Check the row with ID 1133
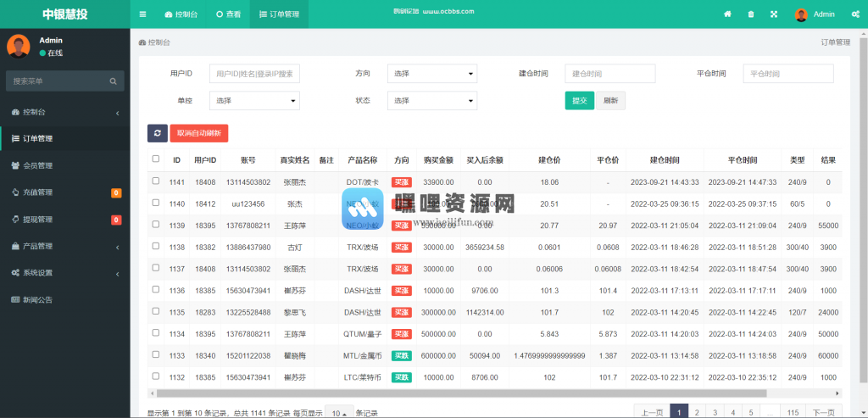This screenshot has height=418, width=868. [x=156, y=354]
